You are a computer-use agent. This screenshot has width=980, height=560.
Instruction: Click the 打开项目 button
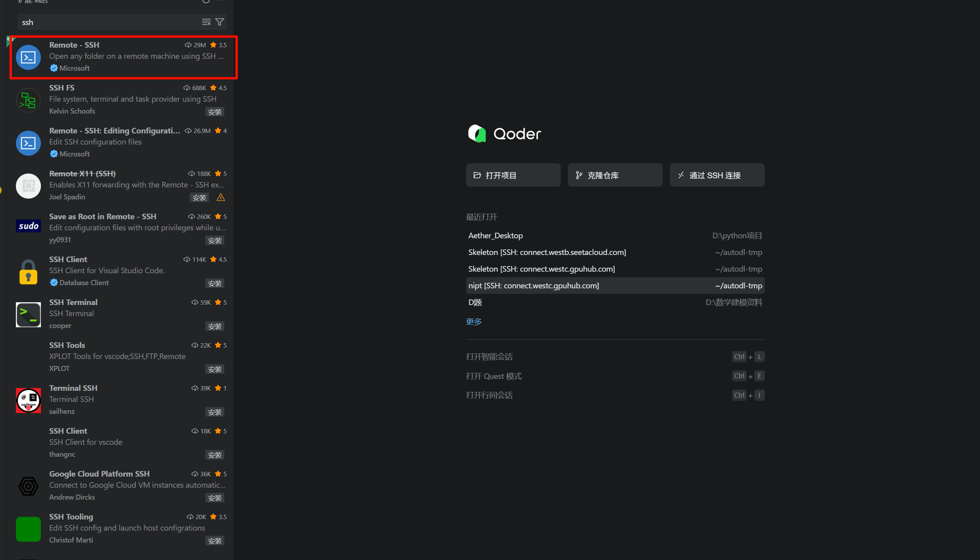click(513, 175)
